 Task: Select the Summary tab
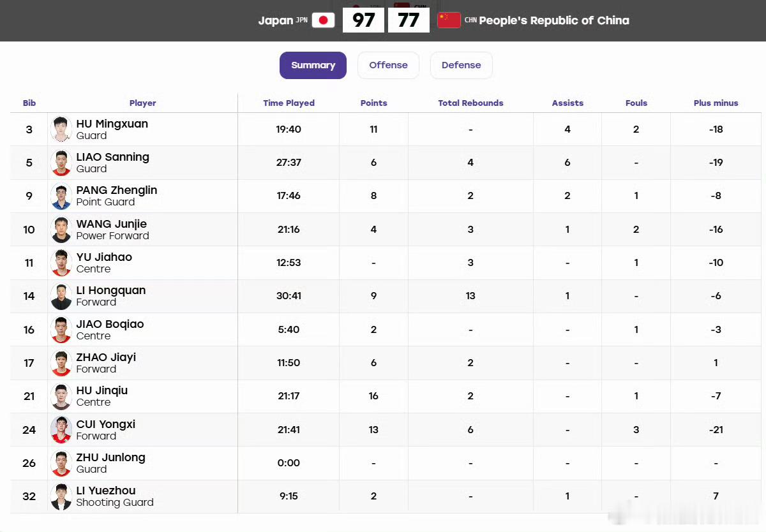pyautogui.click(x=313, y=65)
